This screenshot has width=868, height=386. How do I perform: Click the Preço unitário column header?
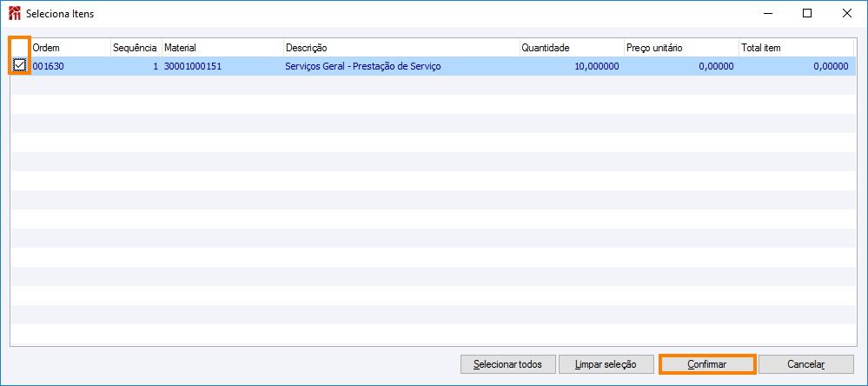coord(680,47)
